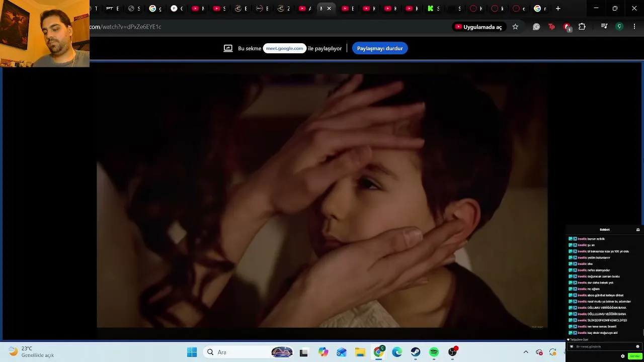Click the grey G extension icon

tap(536, 27)
